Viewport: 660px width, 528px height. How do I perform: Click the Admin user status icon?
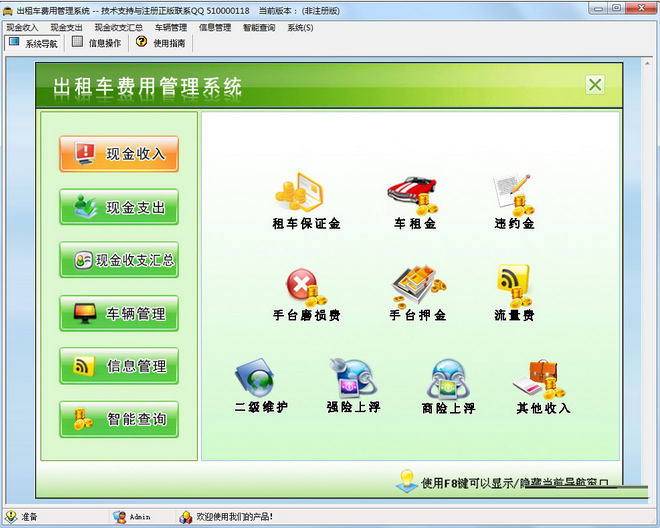click(120, 517)
